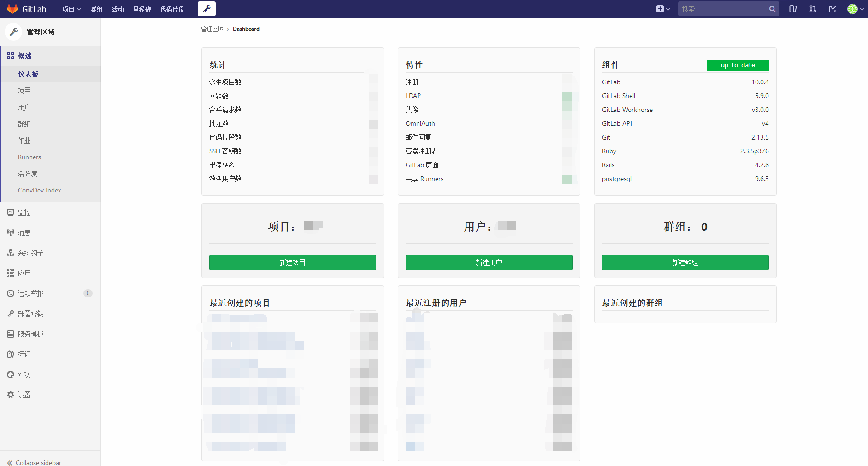Click the Dashboard breadcrumb
The height and width of the screenshot is (466, 868).
point(246,29)
